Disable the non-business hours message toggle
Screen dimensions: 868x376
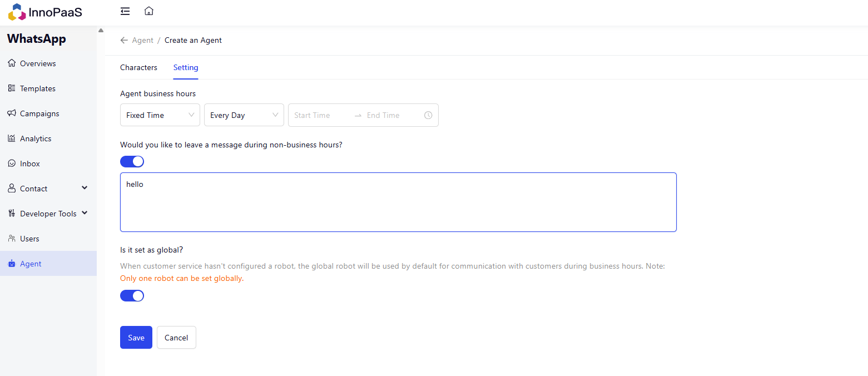[x=132, y=162]
